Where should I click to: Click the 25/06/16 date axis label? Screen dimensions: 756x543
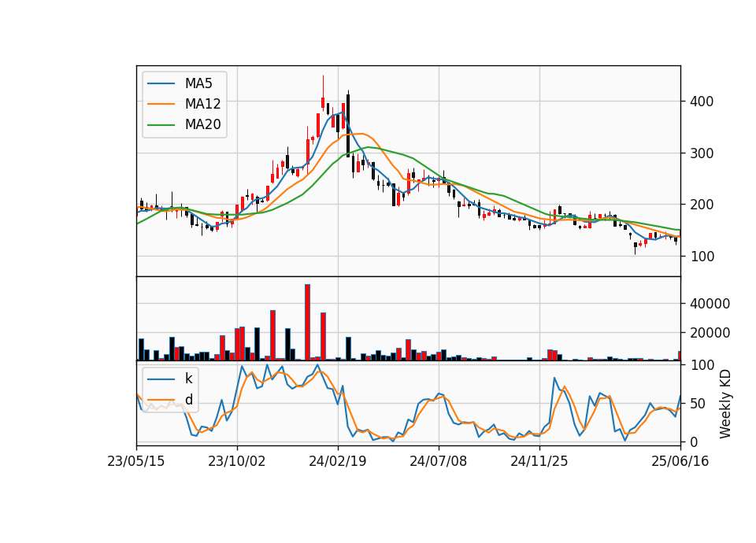[680, 461]
